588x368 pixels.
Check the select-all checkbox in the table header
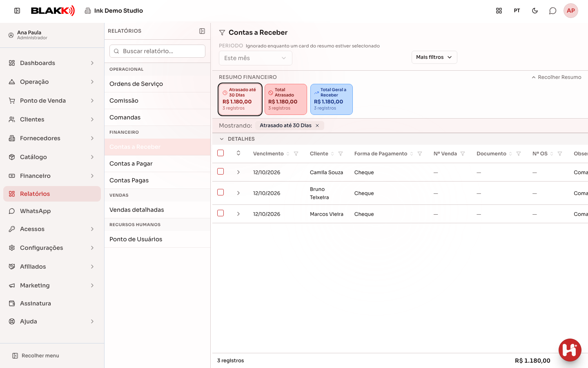tap(220, 153)
